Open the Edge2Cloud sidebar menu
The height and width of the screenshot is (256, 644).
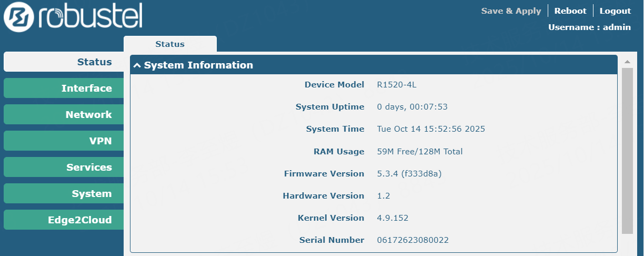tap(64, 220)
